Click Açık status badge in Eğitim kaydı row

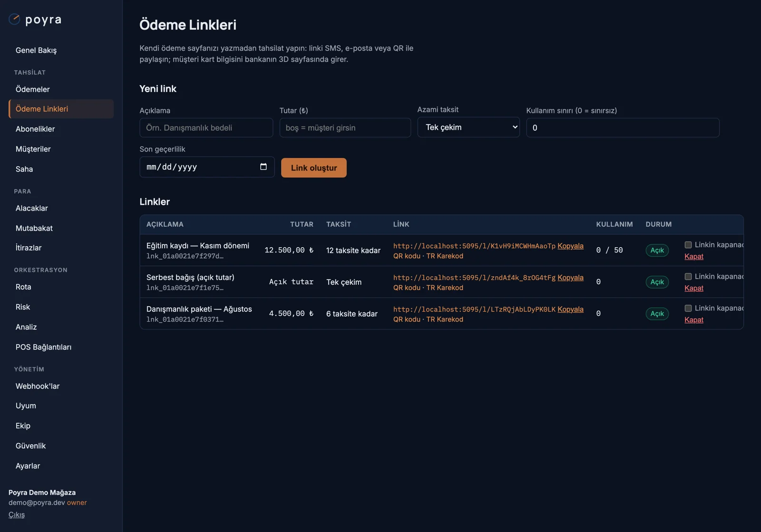click(x=657, y=250)
